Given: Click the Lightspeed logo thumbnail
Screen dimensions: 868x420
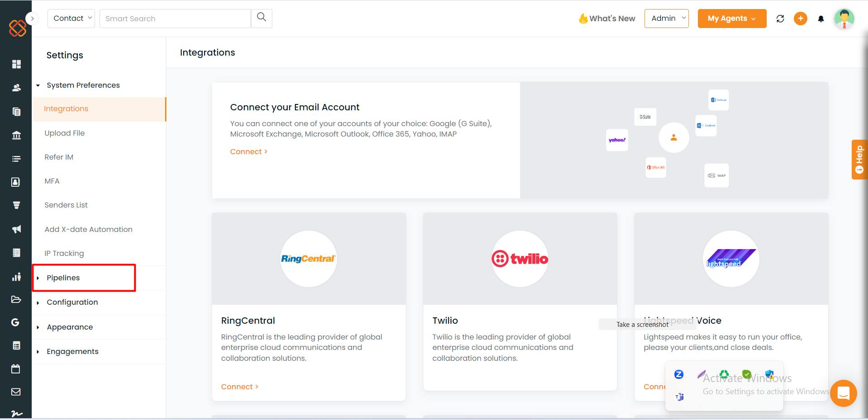Looking at the screenshot, I should [731, 259].
